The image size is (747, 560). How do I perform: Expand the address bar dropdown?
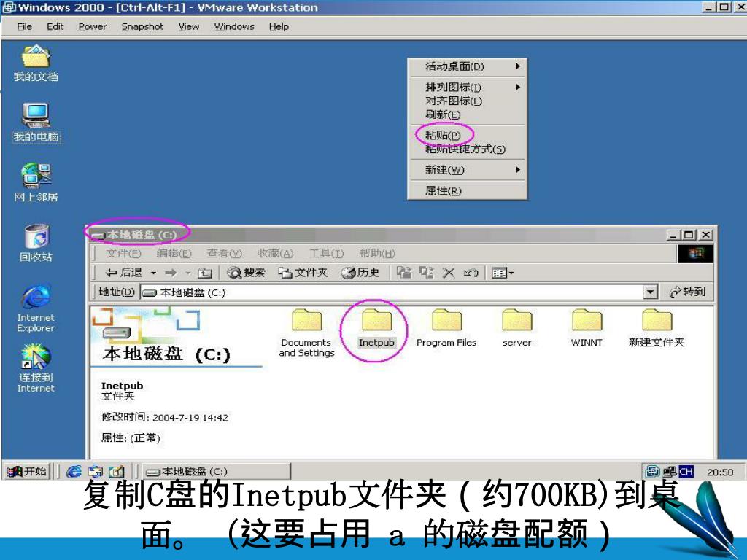[x=650, y=292]
